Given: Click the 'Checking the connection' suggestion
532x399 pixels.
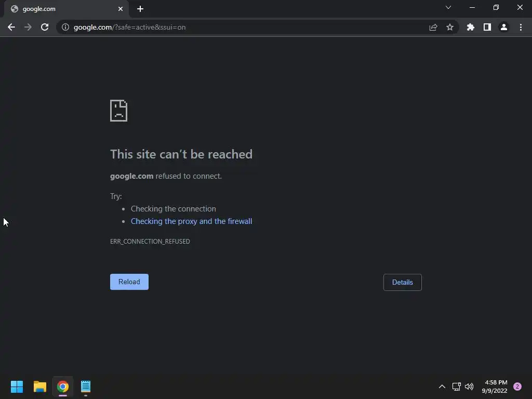Looking at the screenshot, I should pyautogui.click(x=174, y=209).
